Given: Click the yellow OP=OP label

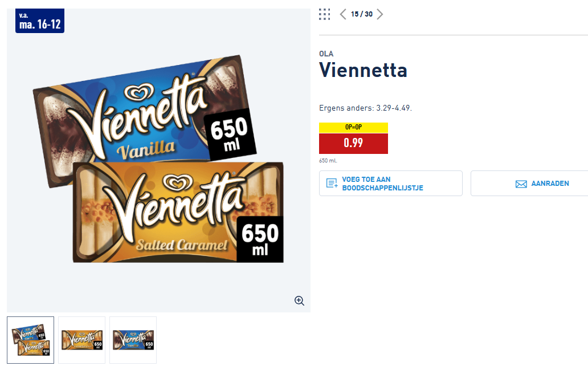Looking at the screenshot, I should coord(353,127).
